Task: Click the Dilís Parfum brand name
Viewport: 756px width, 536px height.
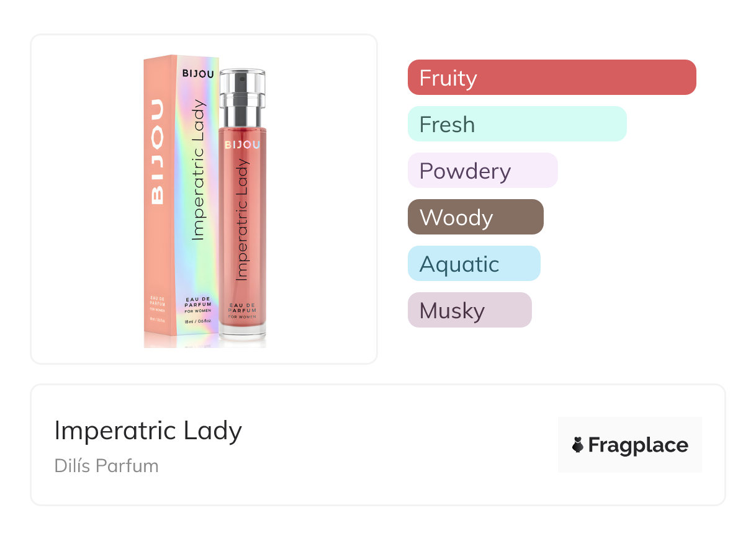Action: coord(106,465)
